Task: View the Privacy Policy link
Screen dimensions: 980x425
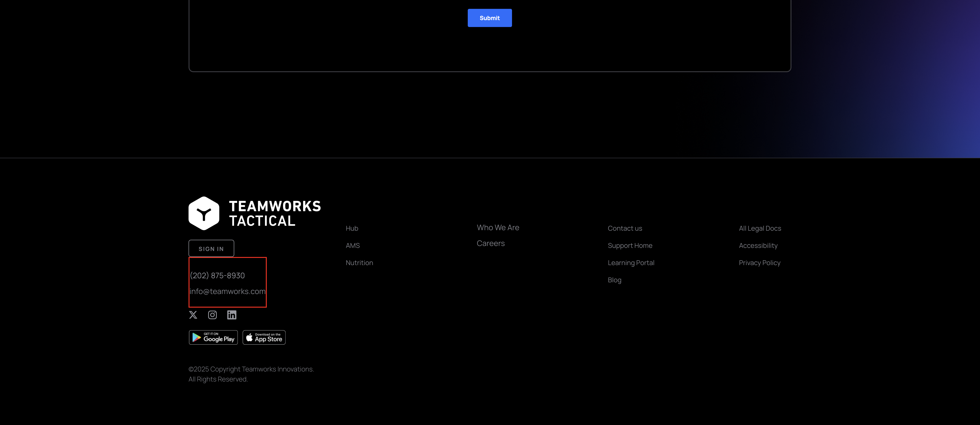Action: pos(759,263)
